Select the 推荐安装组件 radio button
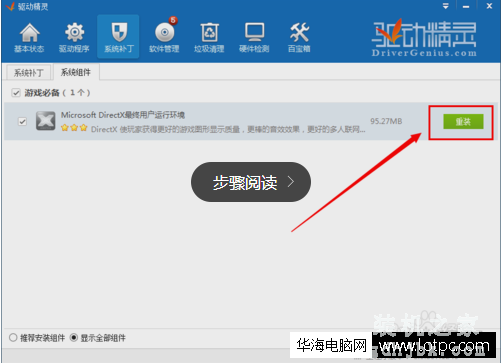The image size is (501, 363). pyautogui.click(x=13, y=338)
